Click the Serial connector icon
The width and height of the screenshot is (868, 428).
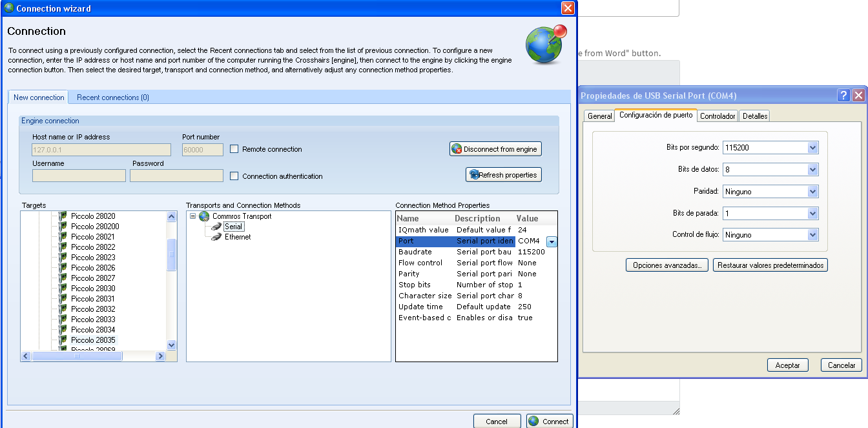point(218,227)
